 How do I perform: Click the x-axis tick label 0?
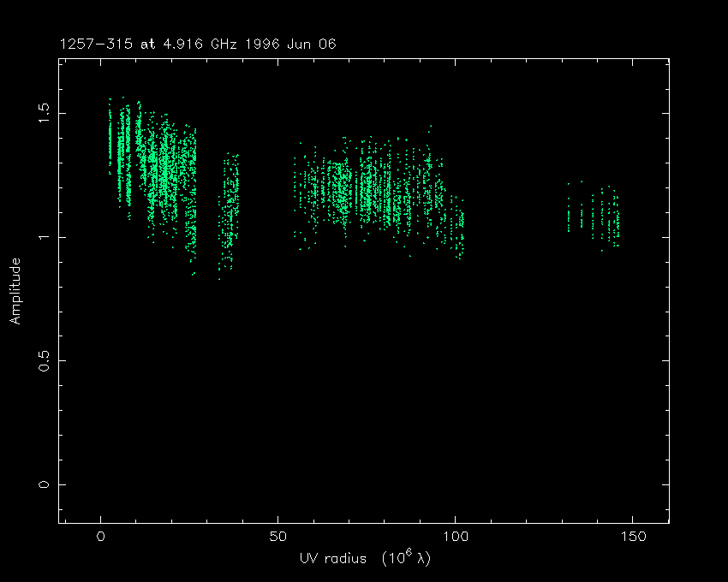click(101, 537)
